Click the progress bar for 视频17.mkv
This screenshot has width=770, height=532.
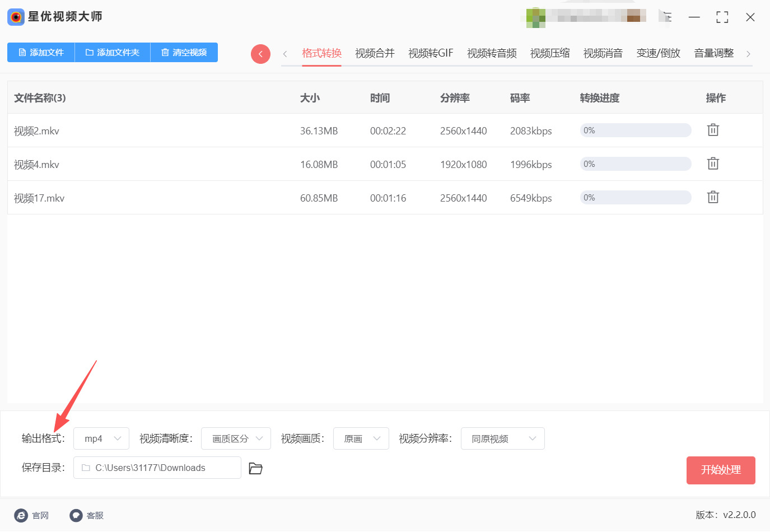pos(636,198)
